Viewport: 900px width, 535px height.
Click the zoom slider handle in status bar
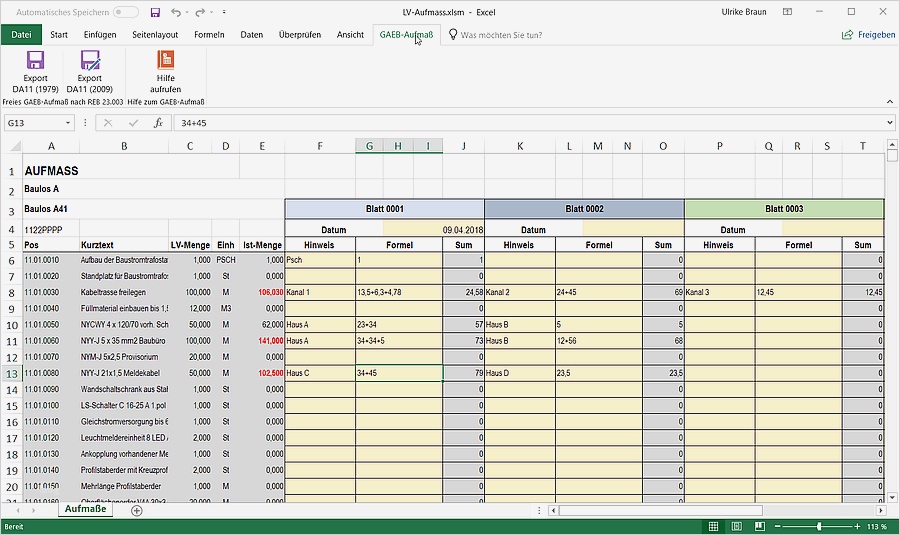tap(819, 526)
